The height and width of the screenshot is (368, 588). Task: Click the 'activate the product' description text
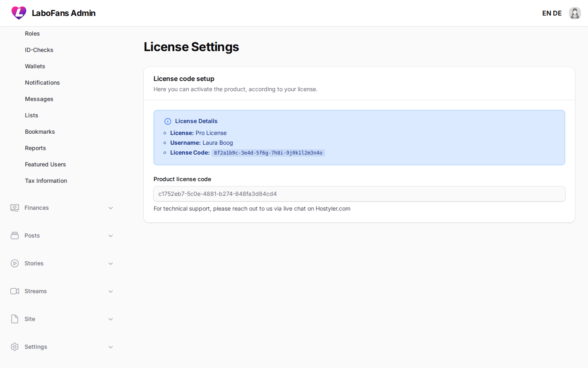[236, 89]
